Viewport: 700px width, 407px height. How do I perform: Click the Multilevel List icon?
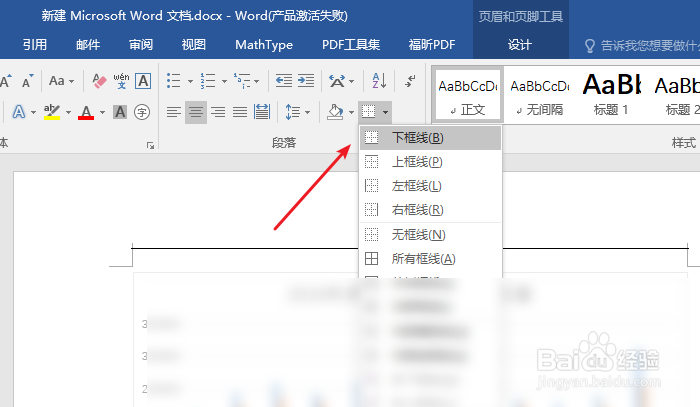point(242,81)
